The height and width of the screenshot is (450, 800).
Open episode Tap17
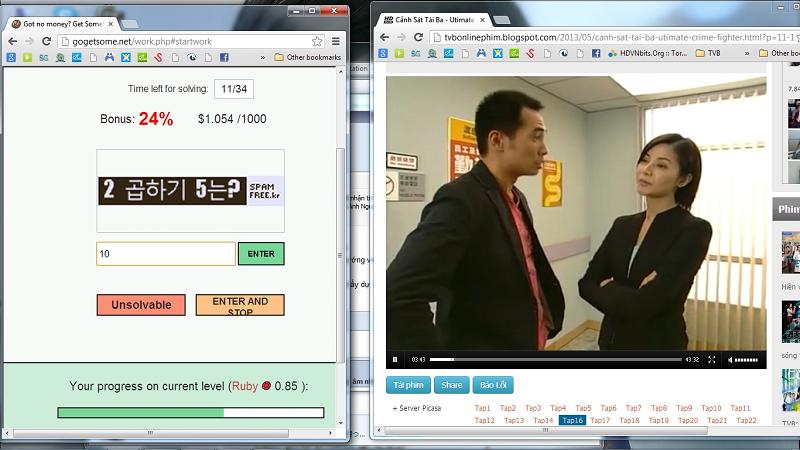600,420
